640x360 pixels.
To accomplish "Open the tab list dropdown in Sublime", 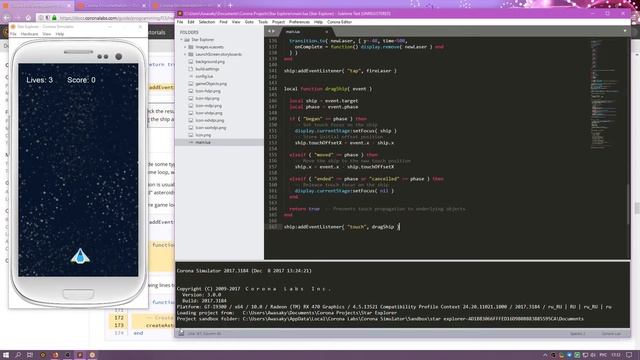I will (x=625, y=31).
